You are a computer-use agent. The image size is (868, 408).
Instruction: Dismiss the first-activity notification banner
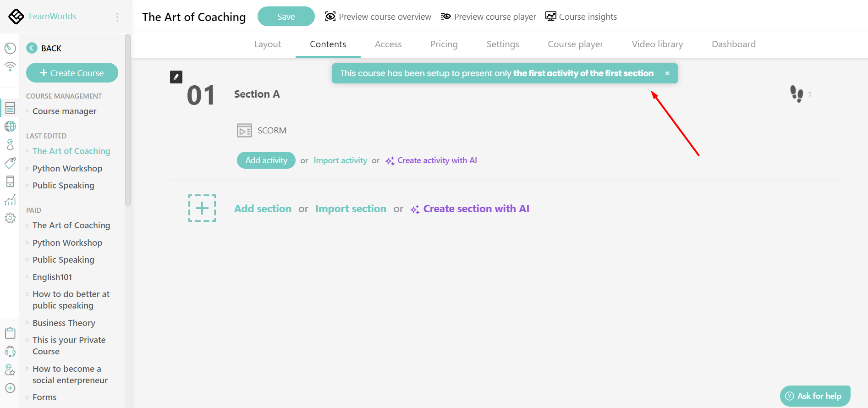click(667, 73)
